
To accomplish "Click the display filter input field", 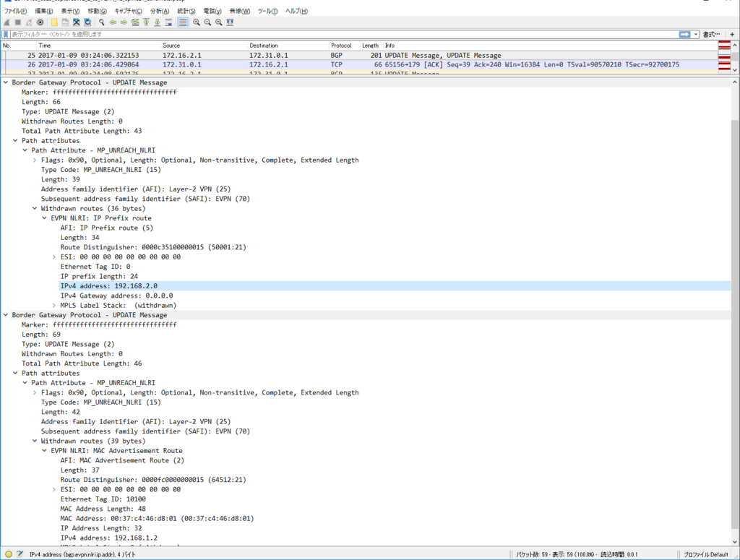I will pyautogui.click(x=343, y=35).
